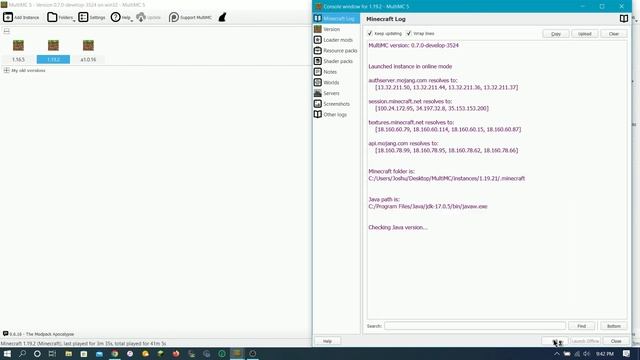Click Add Instance in MultiMC toolbar
This screenshot has width=640, height=360.
point(21,18)
